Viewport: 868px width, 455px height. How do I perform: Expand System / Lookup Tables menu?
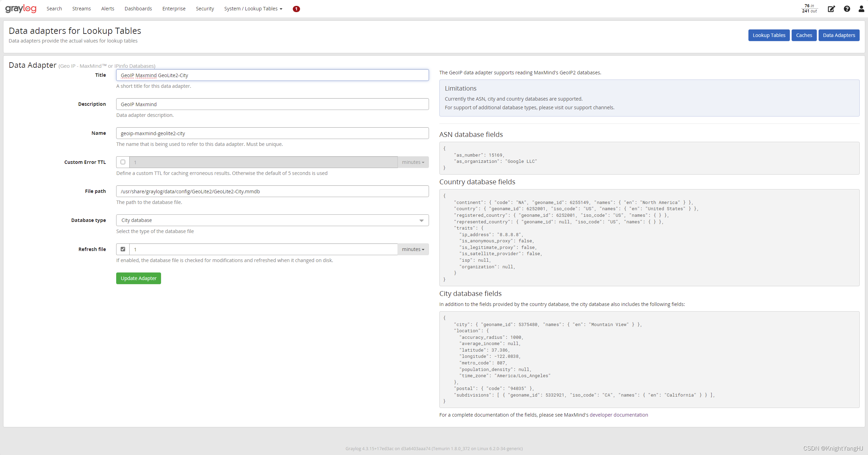tap(253, 9)
